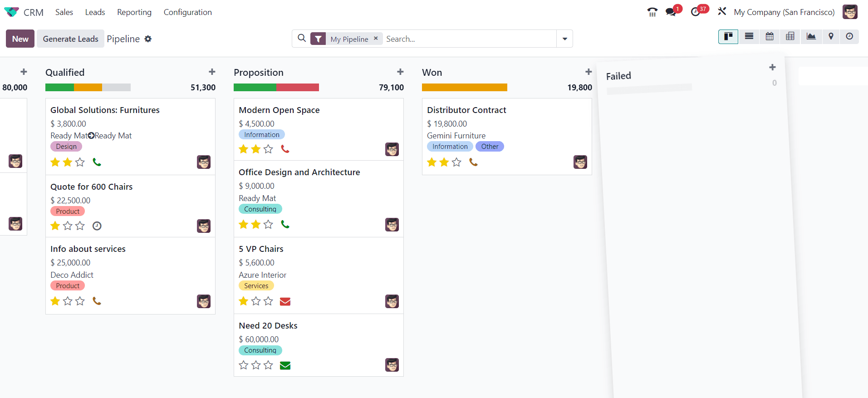The height and width of the screenshot is (398, 868).
Task: Open the activities clock icon with badge 37
Action: [695, 12]
